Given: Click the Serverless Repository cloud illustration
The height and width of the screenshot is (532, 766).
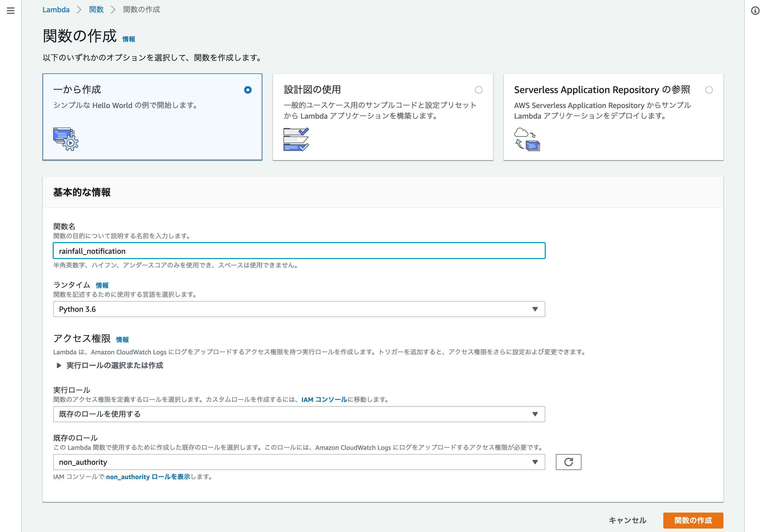Looking at the screenshot, I should click(527, 139).
